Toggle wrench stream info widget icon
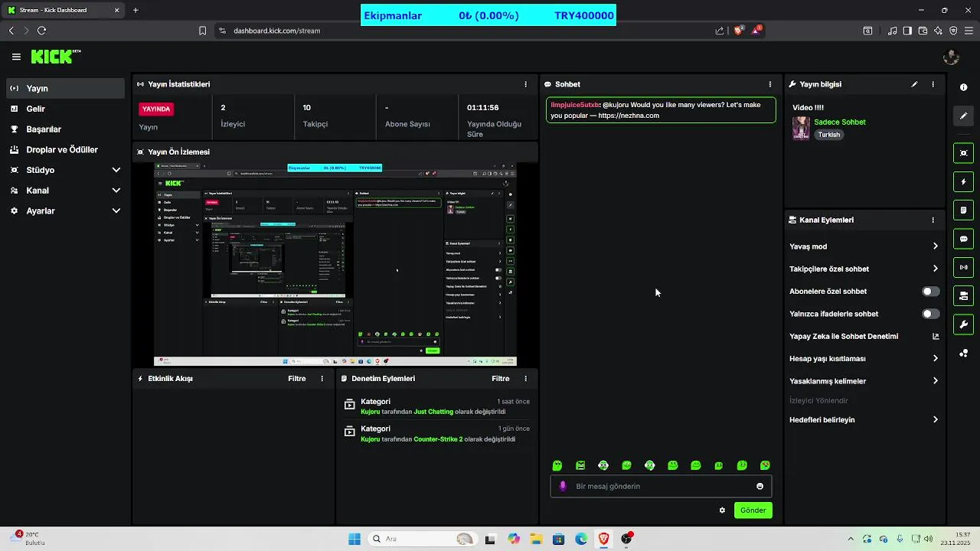Screen dimensions: 980x551 click(x=963, y=324)
